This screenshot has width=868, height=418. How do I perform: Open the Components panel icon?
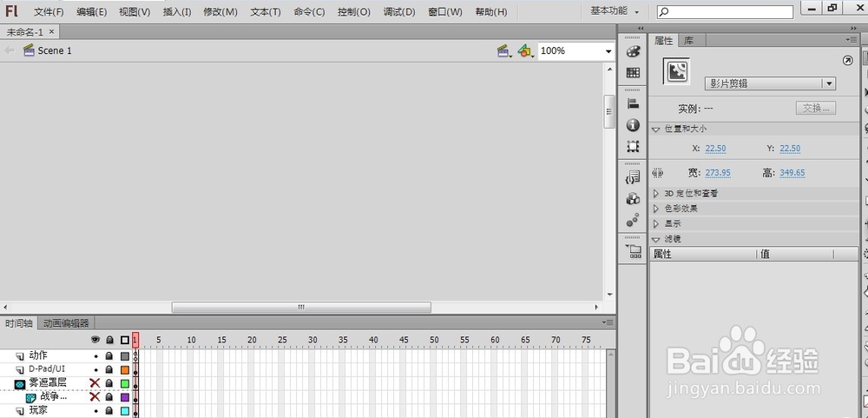[633, 198]
